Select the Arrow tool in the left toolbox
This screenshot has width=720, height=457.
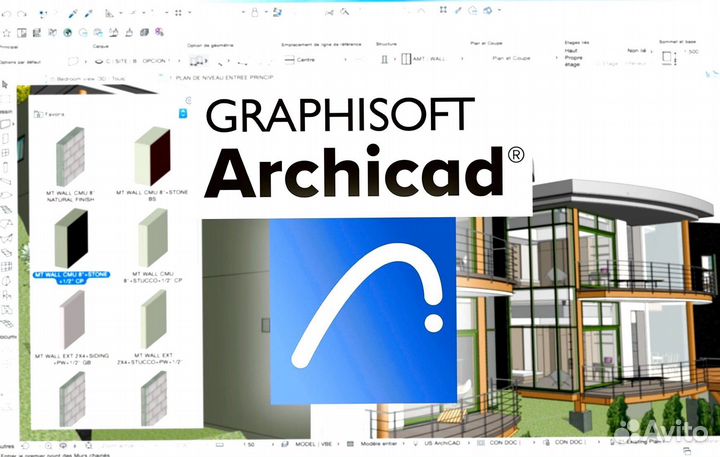5,85
